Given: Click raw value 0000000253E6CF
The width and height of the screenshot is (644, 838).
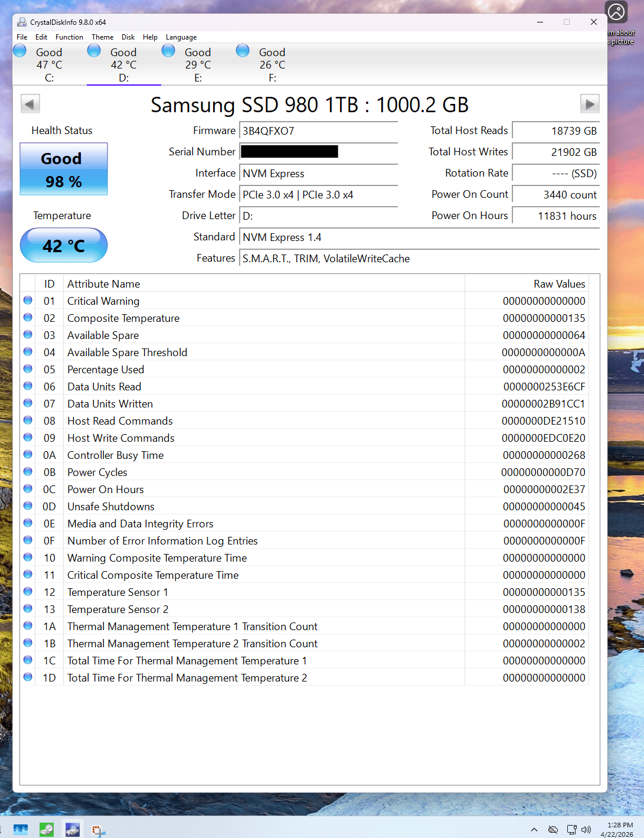Looking at the screenshot, I should point(544,387).
